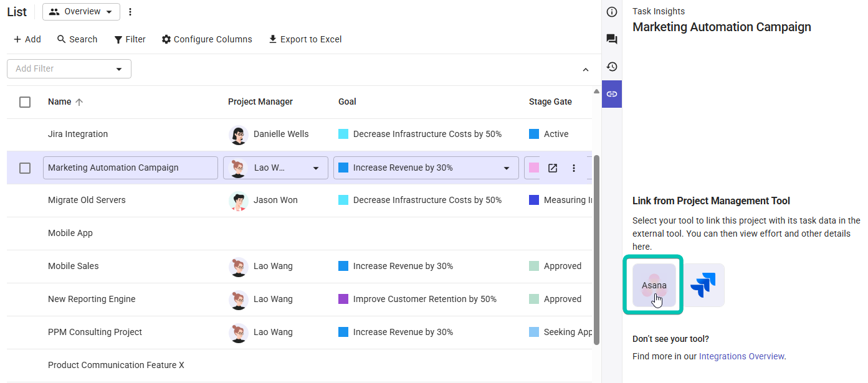The image size is (868, 383).
Task: Open the Overview view selector
Action: 80,11
